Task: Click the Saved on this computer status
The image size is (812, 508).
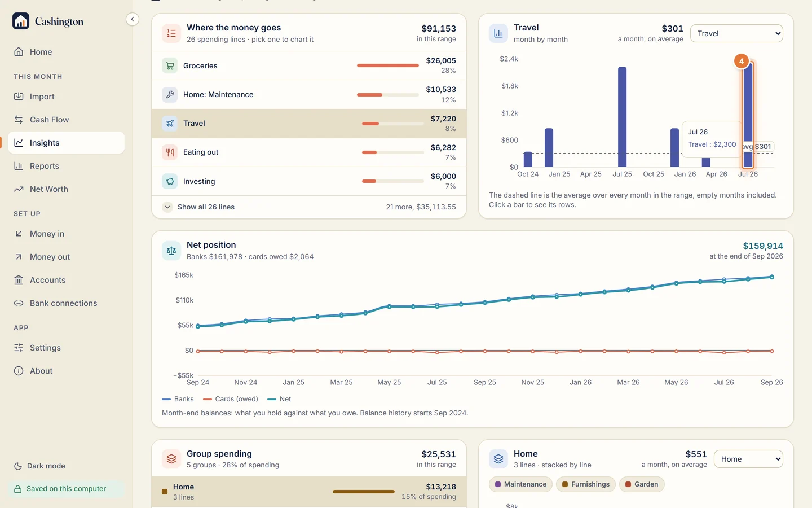Action: (x=67, y=489)
